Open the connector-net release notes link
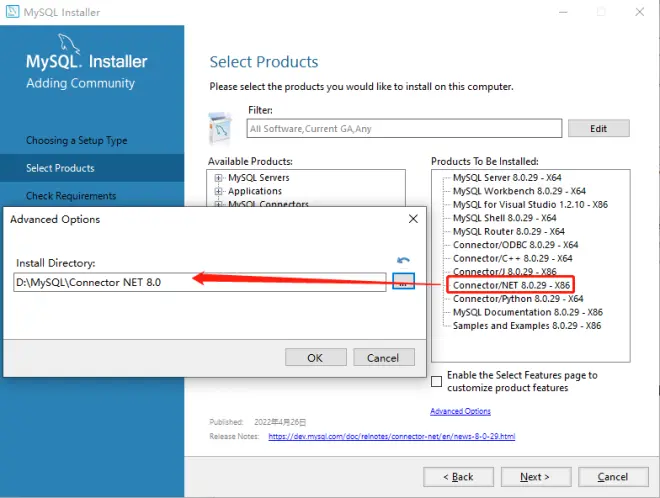The height and width of the screenshot is (498, 660). tap(391, 436)
